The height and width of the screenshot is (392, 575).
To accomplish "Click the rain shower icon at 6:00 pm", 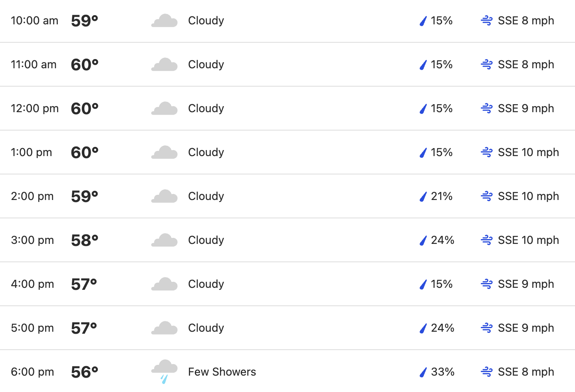I will (164, 372).
